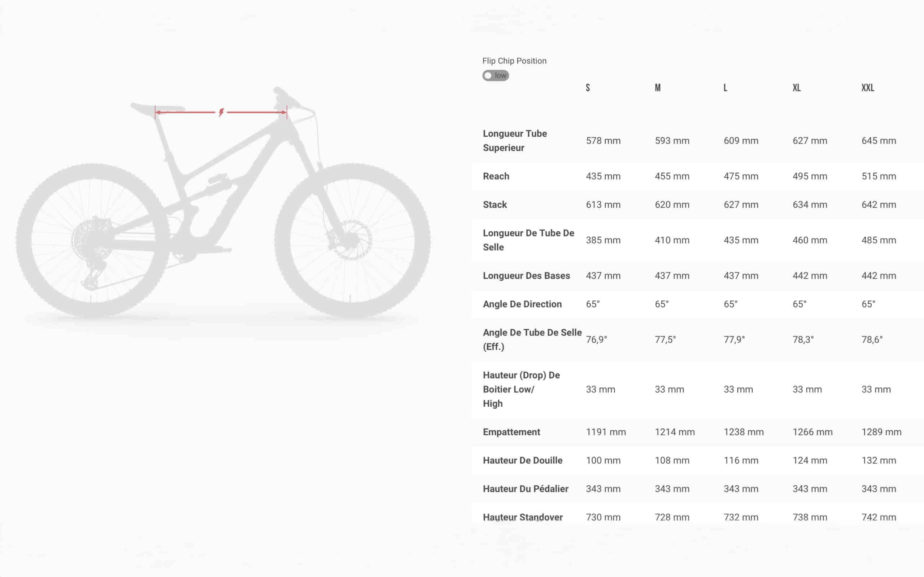Toggle the Flip Chip Position low switch
Viewport: 924px width, 577px height.
[495, 76]
